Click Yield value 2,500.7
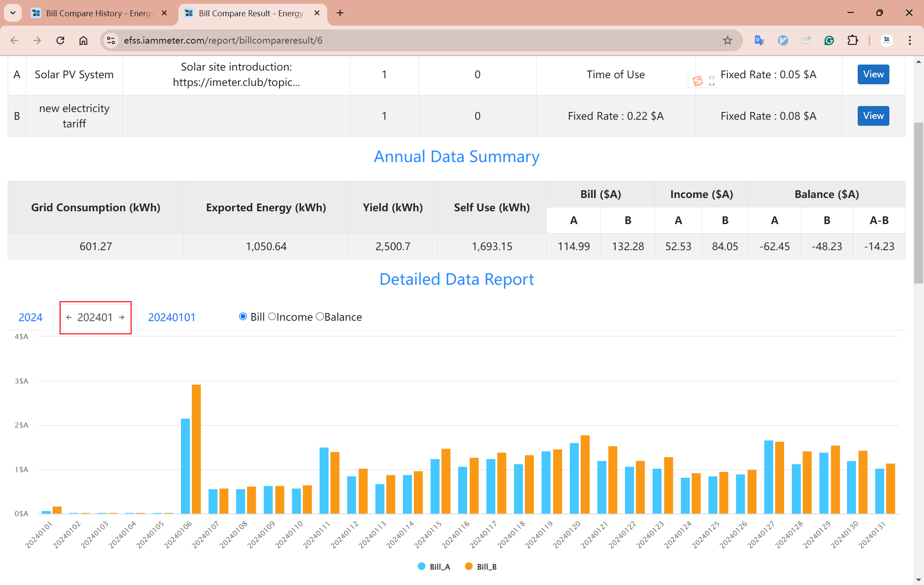This screenshot has width=924, height=585. 393,246
